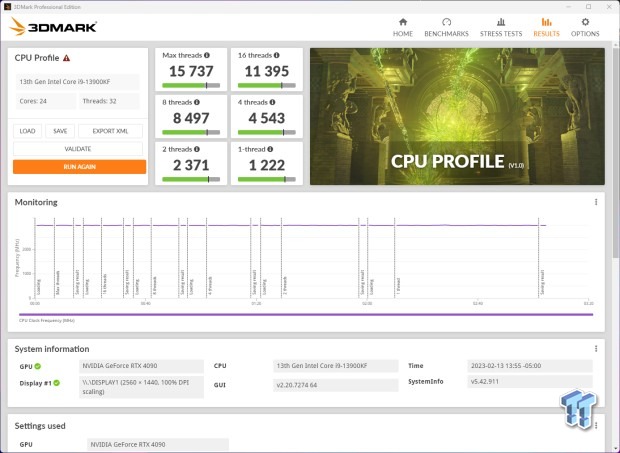Show info for Max threads score
Screen dimensions: 620x453
(207, 55)
